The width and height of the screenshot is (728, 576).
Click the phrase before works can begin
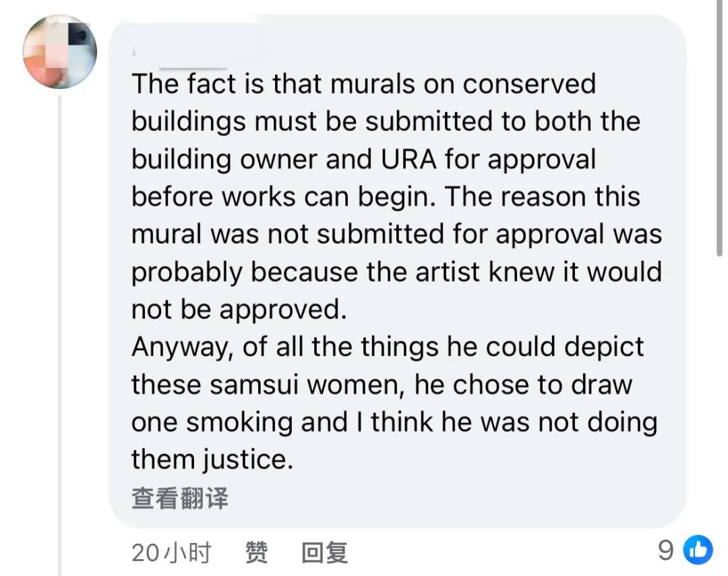tap(284, 197)
